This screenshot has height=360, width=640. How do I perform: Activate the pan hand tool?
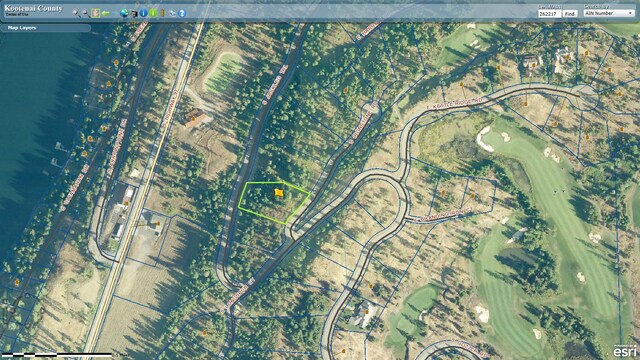(95, 13)
